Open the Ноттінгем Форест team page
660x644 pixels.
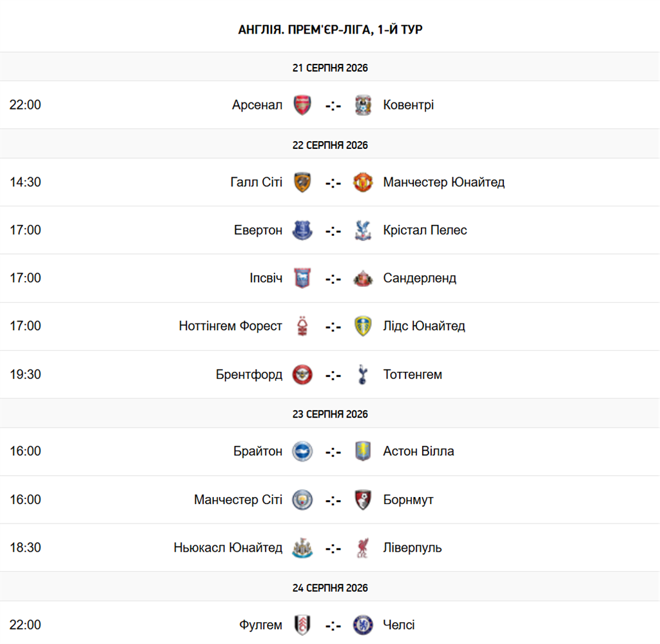[230, 326]
